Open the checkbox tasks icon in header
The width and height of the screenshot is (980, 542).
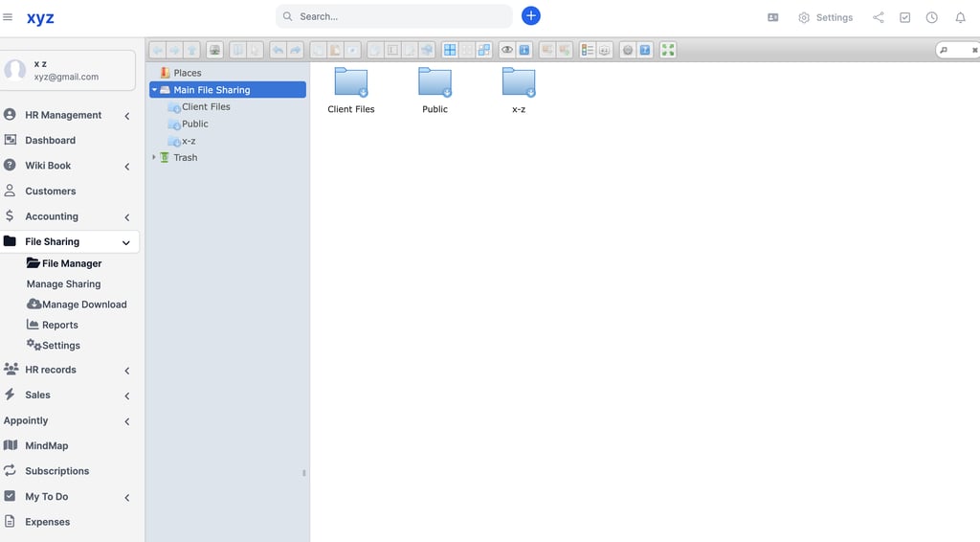click(x=905, y=17)
